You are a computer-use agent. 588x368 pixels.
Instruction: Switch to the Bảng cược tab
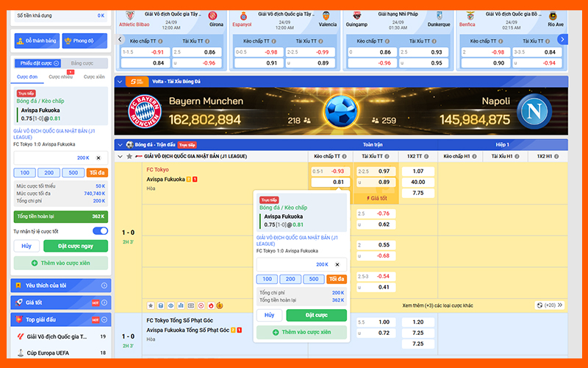click(82, 63)
